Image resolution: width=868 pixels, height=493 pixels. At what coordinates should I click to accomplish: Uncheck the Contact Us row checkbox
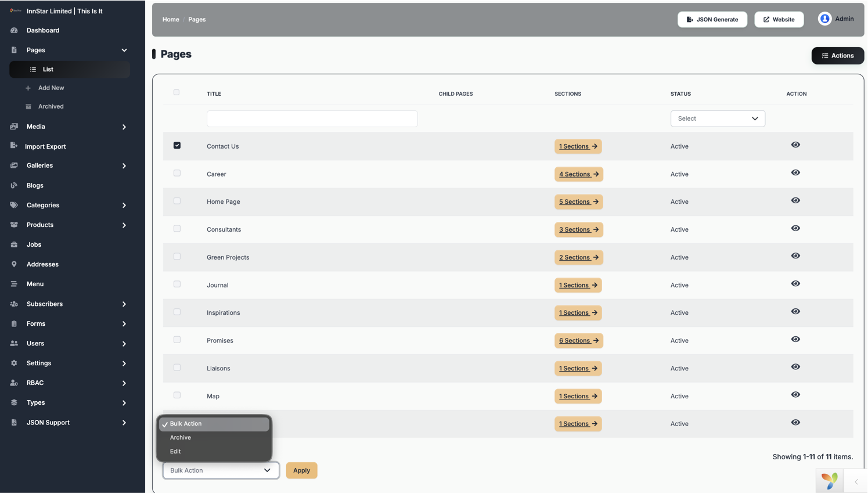coord(177,145)
